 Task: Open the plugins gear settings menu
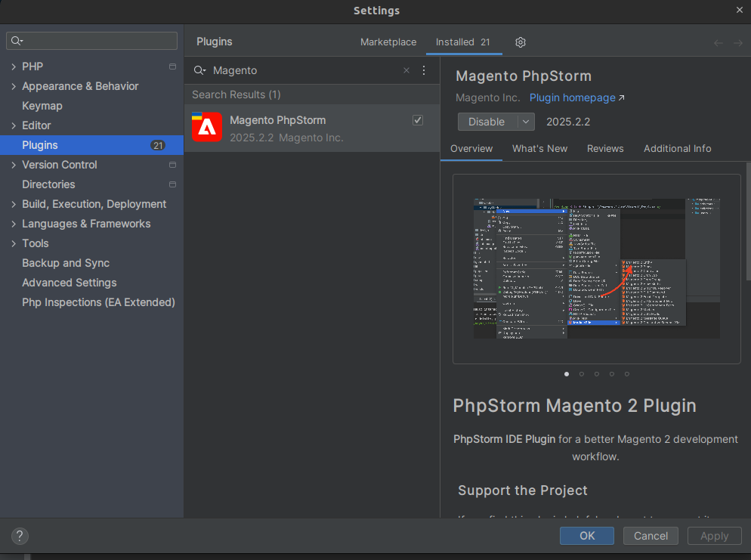click(521, 42)
